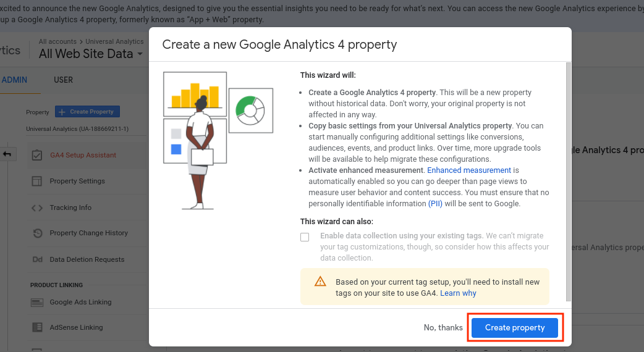The height and width of the screenshot is (352, 644).
Task: Follow the Learn why link
Action: (458, 293)
